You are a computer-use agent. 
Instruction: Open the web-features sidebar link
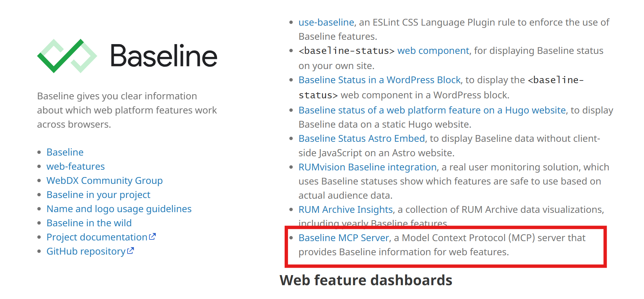[x=76, y=166]
